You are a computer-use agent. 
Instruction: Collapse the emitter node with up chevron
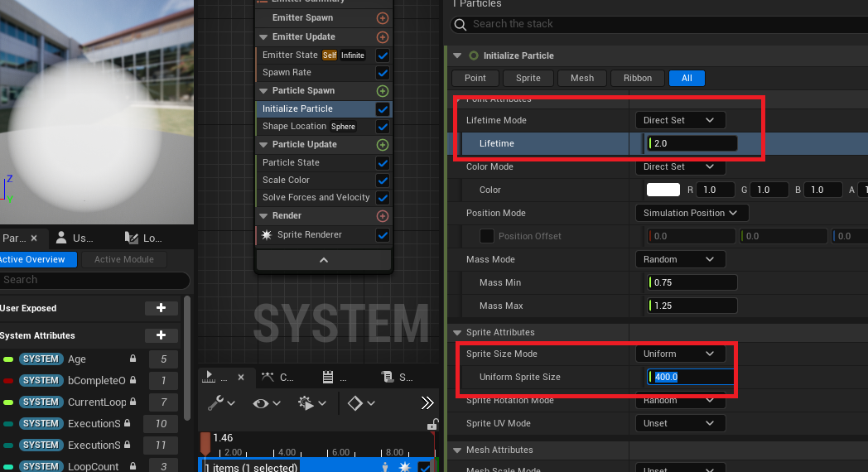point(324,260)
